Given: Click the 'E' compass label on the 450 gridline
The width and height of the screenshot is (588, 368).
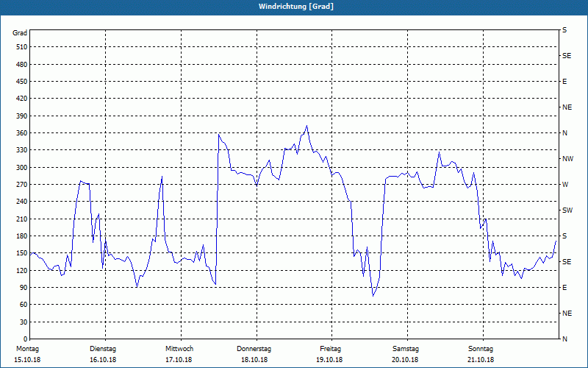Looking at the screenshot, I should pos(564,82).
